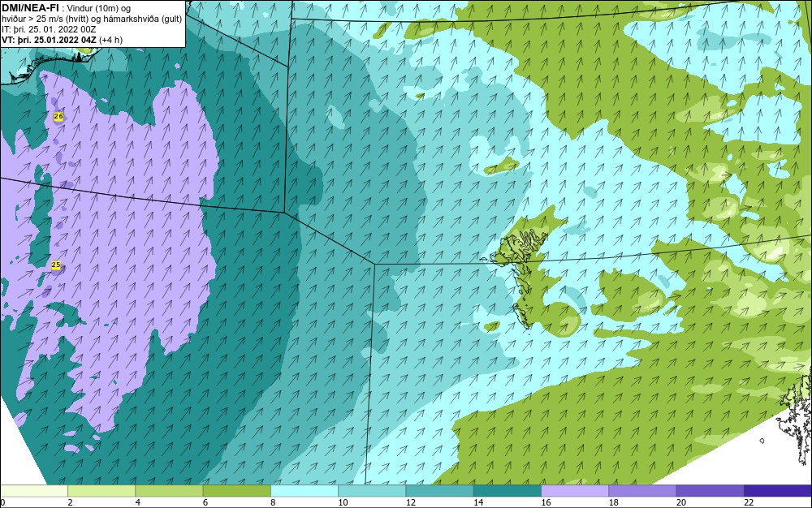Select the 0–2 m/s legend color
The height and width of the screenshot is (508, 812).
(x=34, y=491)
